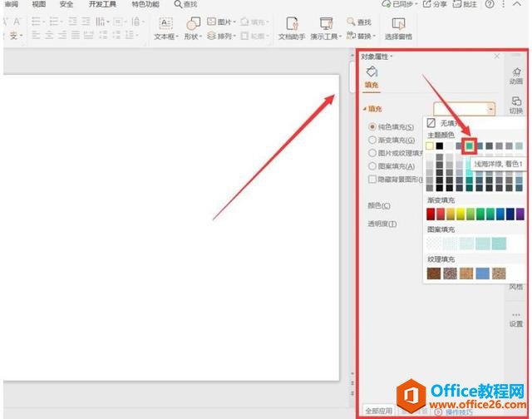Screen dimensions: 532x419
Task: Open the fill color dropdown box
Action: coord(464,109)
